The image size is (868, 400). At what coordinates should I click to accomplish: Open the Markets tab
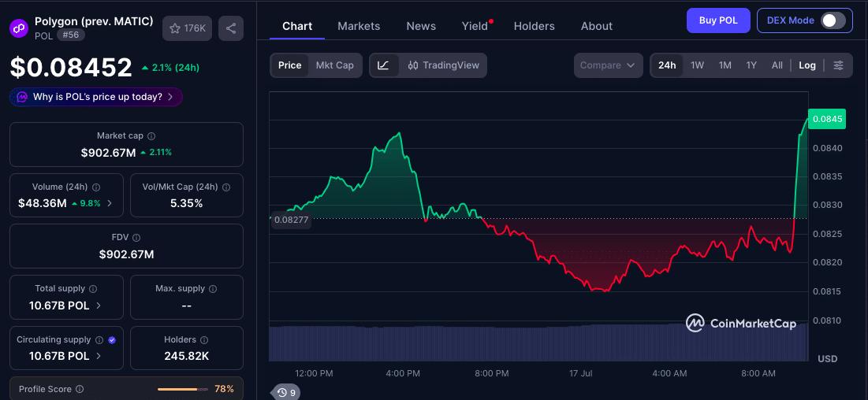point(359,26)
